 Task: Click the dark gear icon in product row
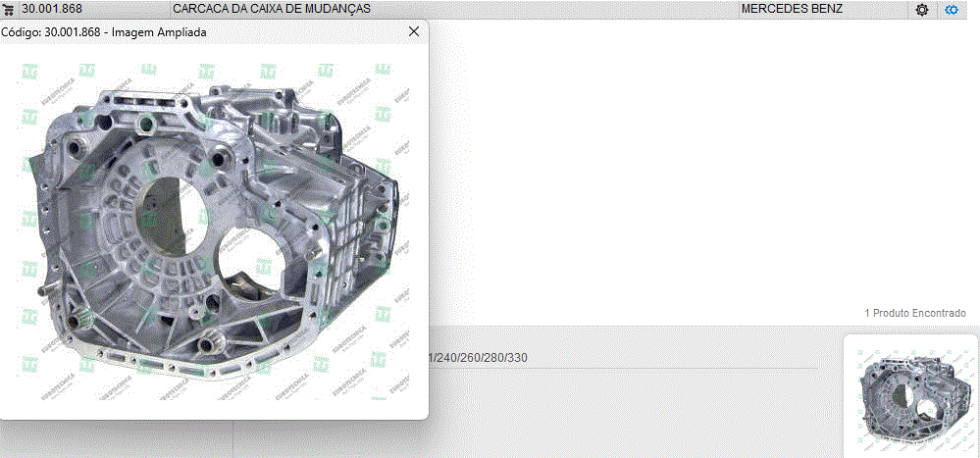point(922,10)
